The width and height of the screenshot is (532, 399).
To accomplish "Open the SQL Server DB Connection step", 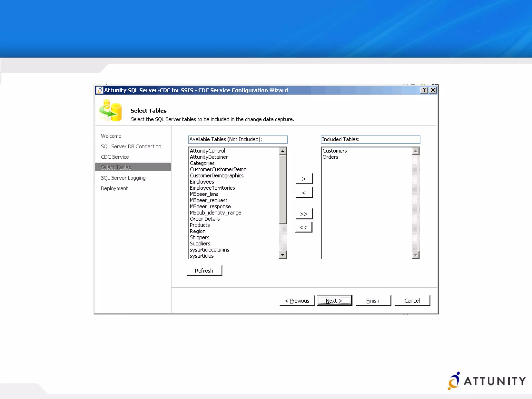I will click(131, 147).
